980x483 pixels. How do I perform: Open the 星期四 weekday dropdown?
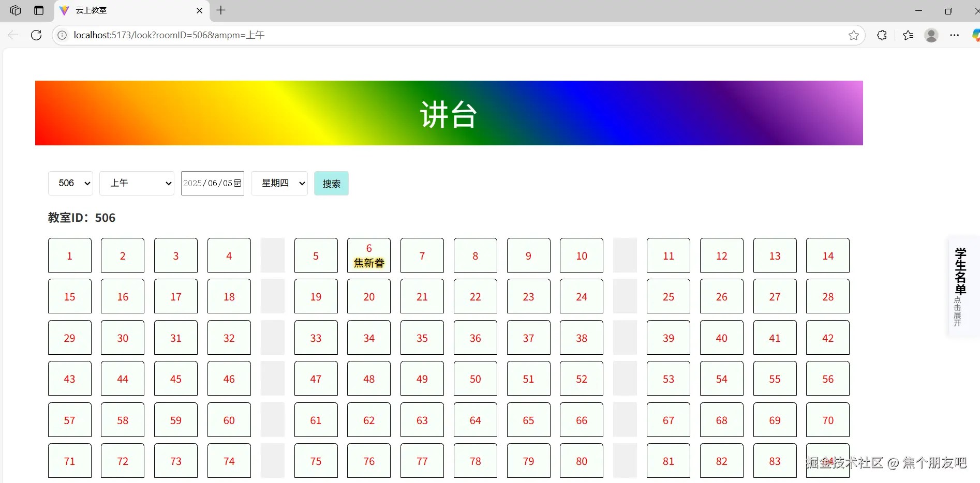click(279, 183)
